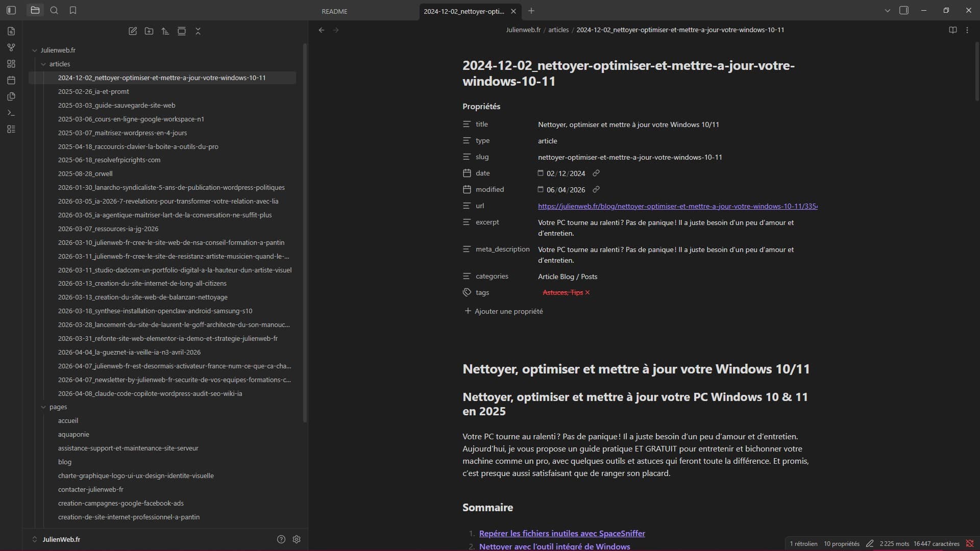980x551 pixels.
Task: Change the file sort order
Action: pos(165,31)
